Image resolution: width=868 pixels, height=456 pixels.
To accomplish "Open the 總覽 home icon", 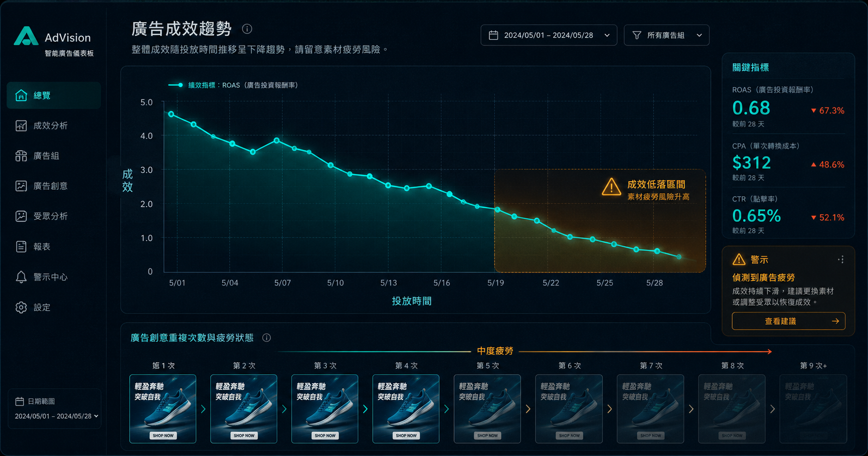I will coord(21,95).
